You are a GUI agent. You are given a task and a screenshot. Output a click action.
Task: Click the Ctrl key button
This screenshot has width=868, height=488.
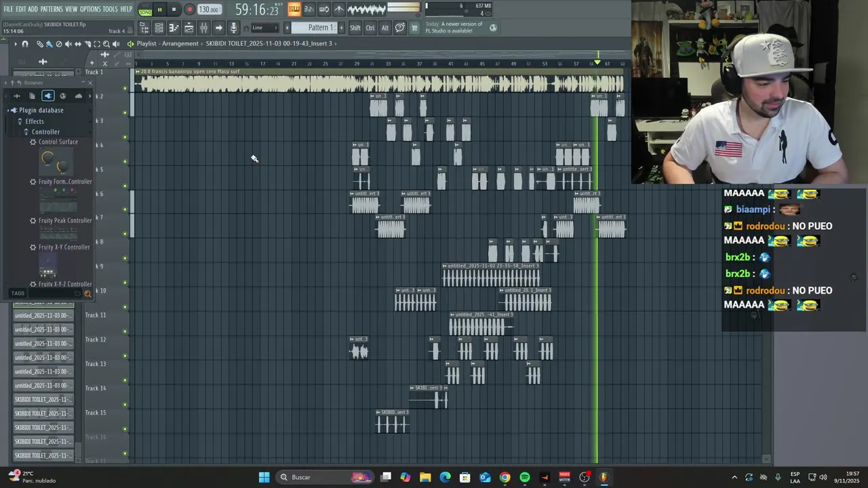tap(370, 28)
